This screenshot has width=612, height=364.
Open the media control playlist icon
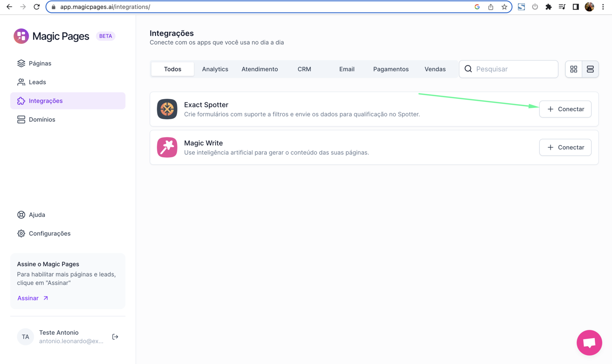click(562, 7)
